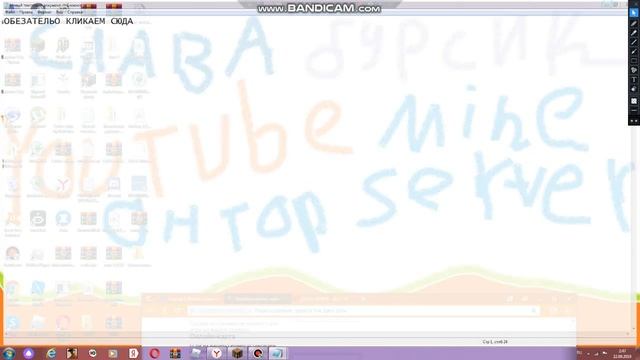Select the cursor tool in Bandicam drawing toolbar
640x360 pixels.
(x=634, y=13)
